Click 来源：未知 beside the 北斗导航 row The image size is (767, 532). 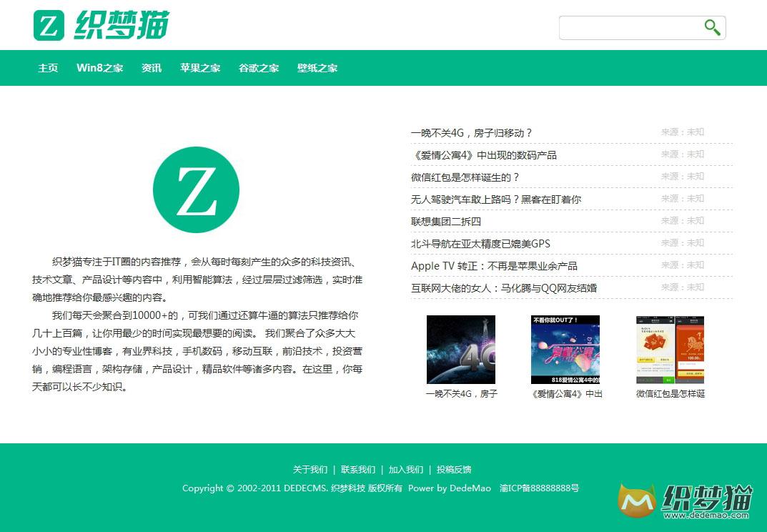(683, 242)
